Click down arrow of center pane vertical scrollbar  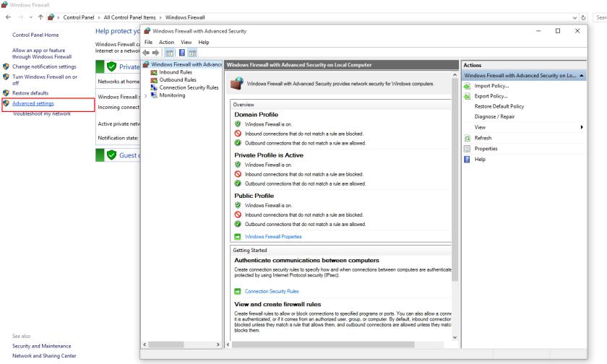click(x=455, y=337)
